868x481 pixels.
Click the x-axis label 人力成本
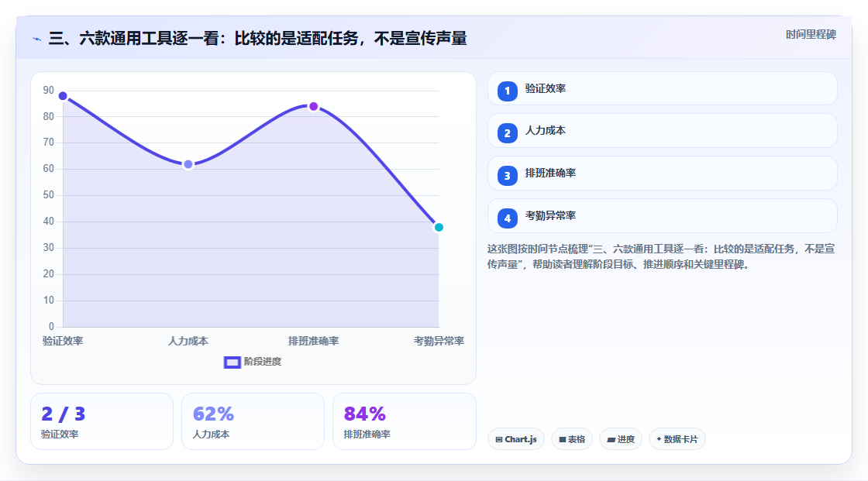188,342
